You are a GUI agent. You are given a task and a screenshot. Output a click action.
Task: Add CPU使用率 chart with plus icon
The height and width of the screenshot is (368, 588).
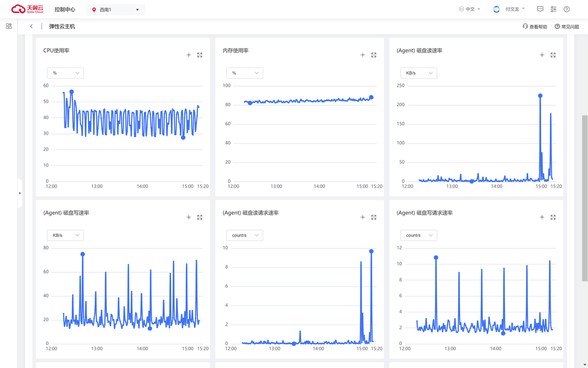(x=189, y=55)
